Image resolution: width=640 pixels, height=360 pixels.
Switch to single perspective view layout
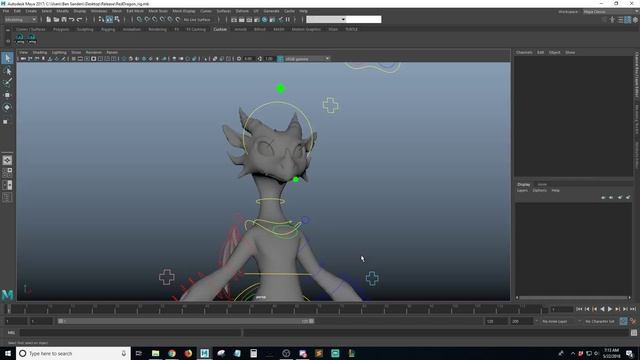click(7, 160)
